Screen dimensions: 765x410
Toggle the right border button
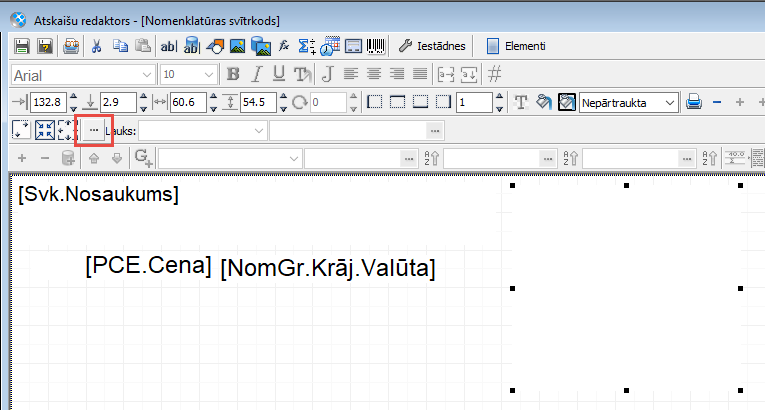coord(443,102)
